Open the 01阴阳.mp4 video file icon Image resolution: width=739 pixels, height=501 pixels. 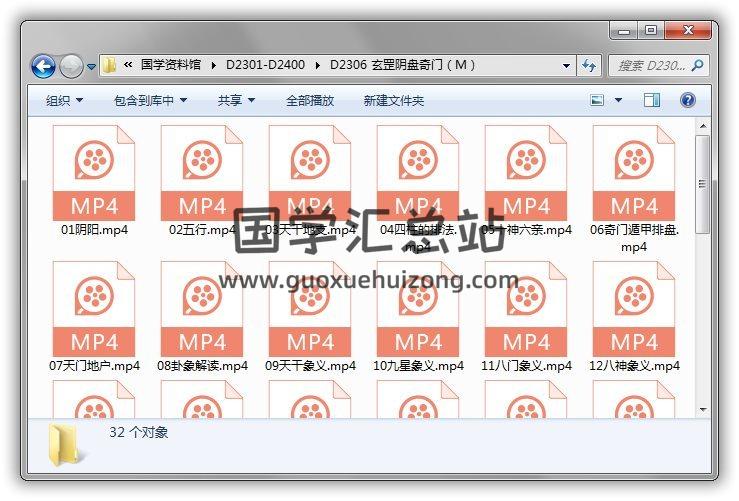pos(94,172)
